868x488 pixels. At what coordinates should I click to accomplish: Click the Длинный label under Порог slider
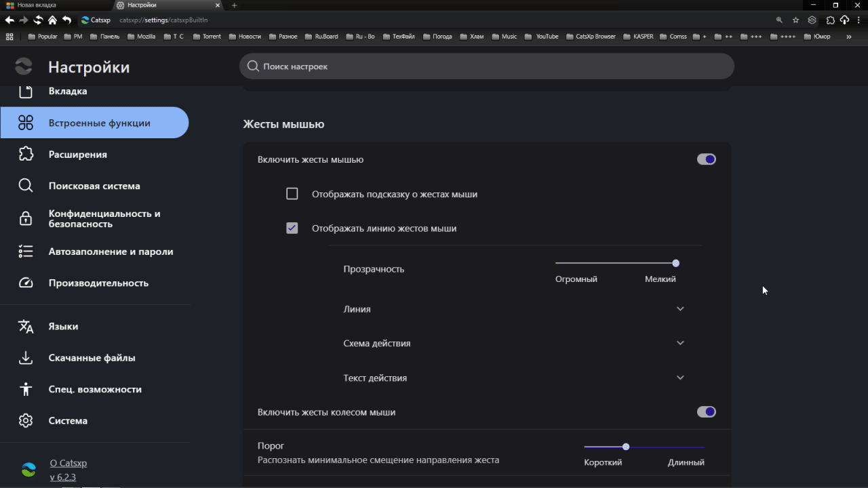coord(686,462)
